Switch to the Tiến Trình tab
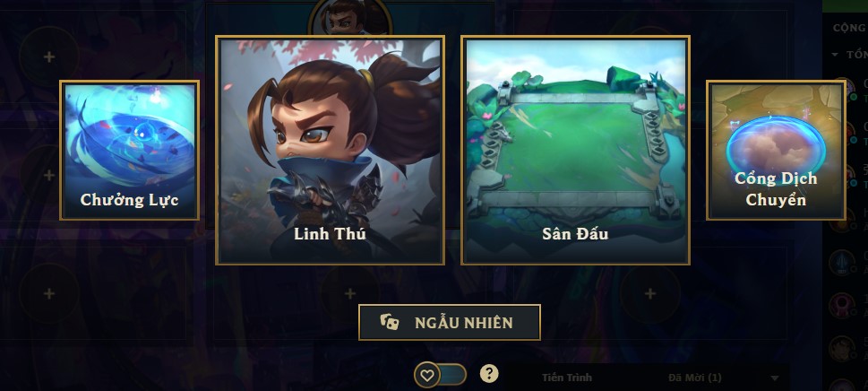Viewport: 868px width, 391px height. [567, 378]
